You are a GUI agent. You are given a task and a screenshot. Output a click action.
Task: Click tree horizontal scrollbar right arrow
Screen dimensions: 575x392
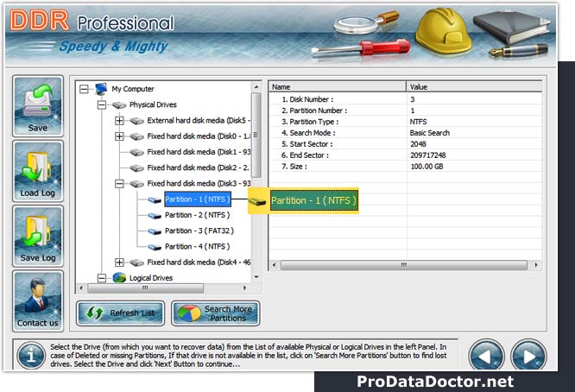coord(244,288)
